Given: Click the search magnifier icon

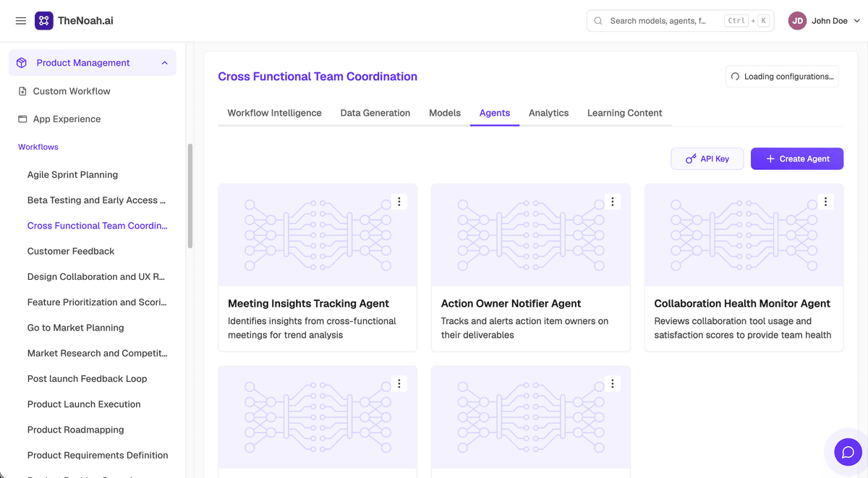Looking at the screenshot, I should click(x=598, y=21).
